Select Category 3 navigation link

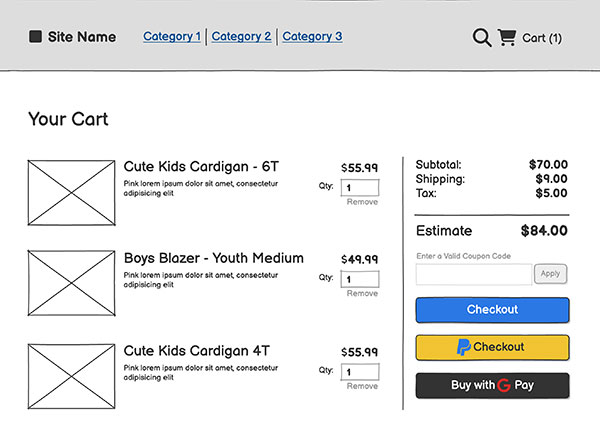312,37
